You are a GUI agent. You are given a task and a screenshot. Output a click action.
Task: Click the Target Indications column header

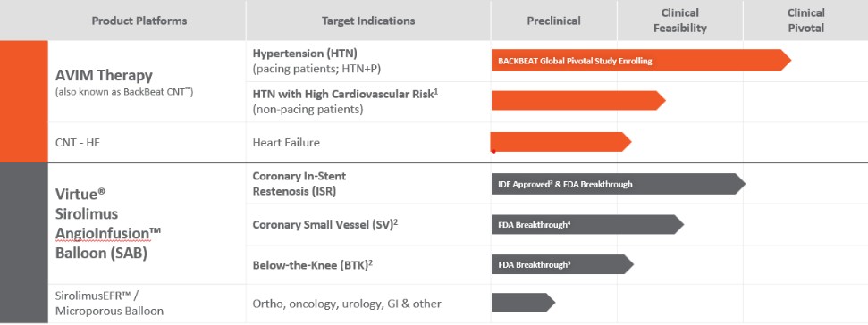pyautogui.click(x=368, y=21)
